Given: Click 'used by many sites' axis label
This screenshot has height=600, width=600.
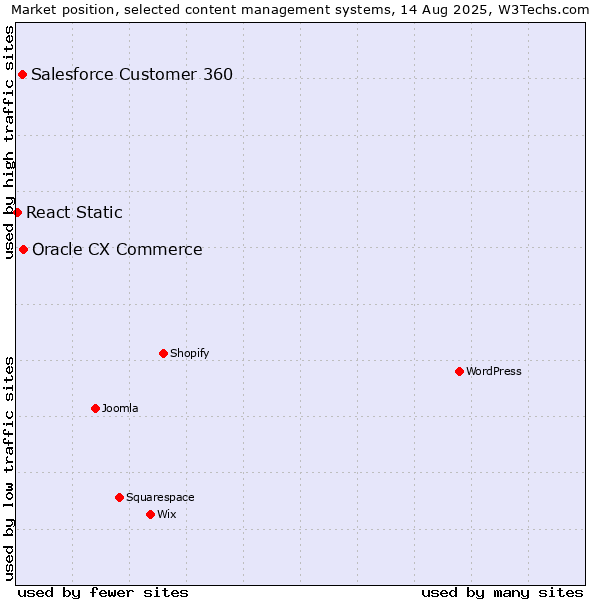Looking at the screenshot, I should click(502, 593).
